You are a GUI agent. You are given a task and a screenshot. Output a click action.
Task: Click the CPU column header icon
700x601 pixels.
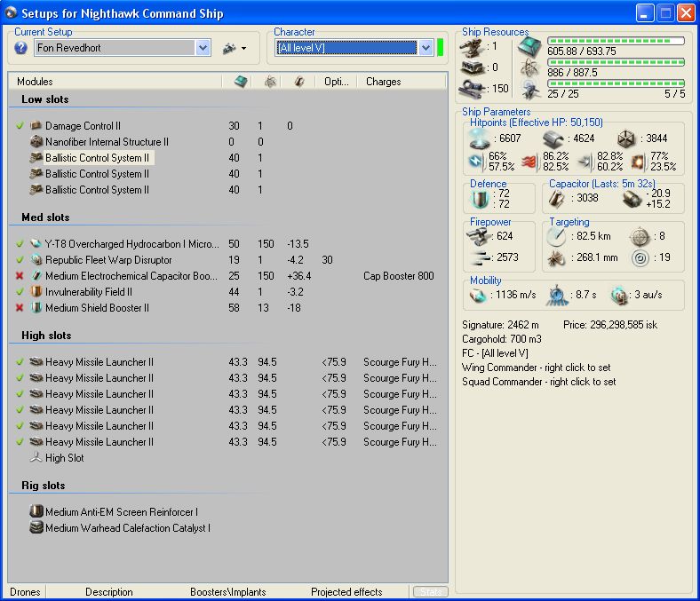pyautogui.click(x=241, y=81)
